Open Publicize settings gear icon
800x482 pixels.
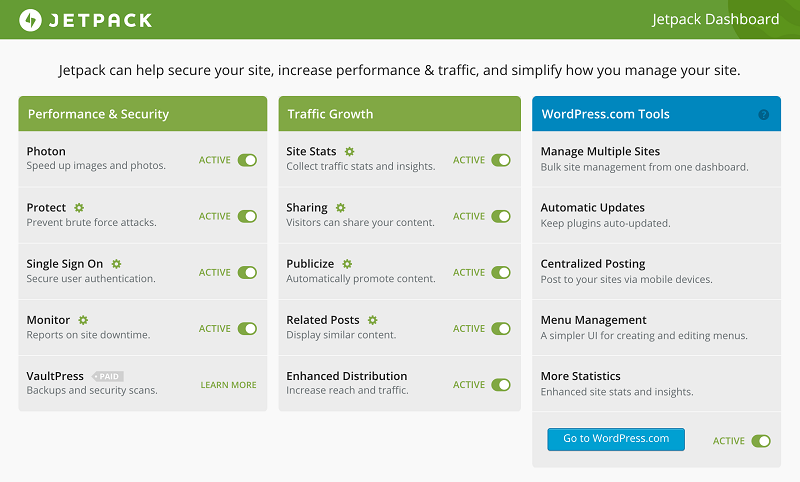347,264
